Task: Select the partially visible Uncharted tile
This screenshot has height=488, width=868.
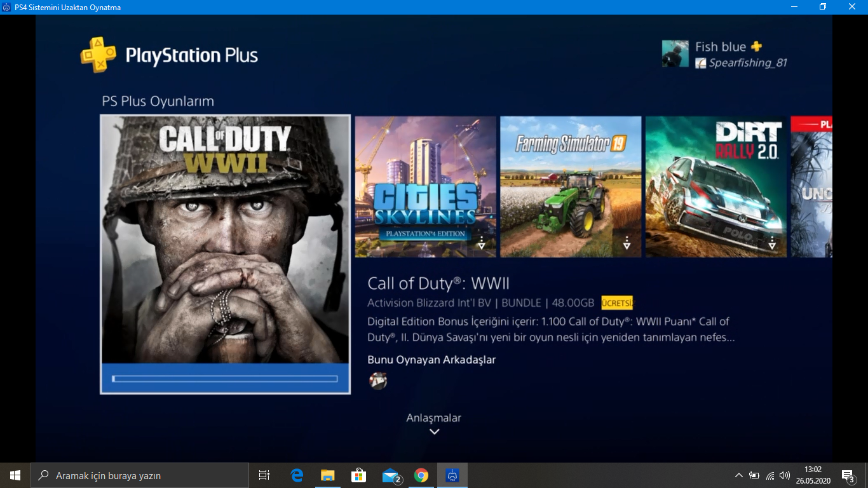Action: pos(811,187)
